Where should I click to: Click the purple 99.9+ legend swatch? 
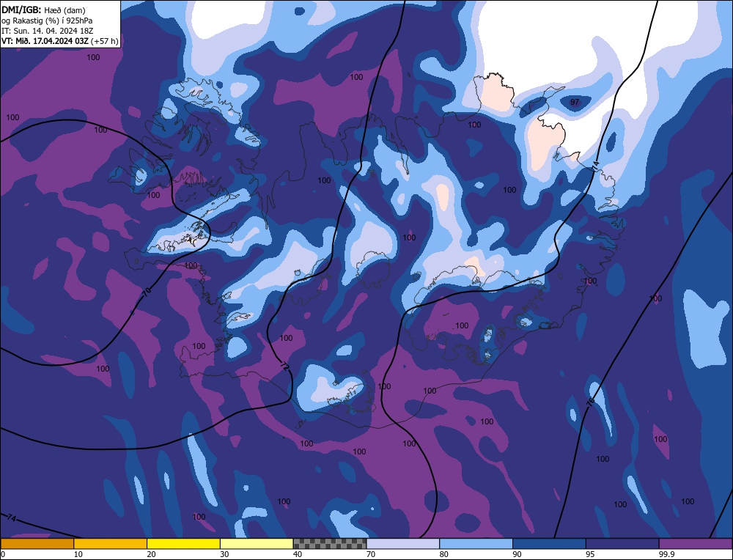(696, 544)
